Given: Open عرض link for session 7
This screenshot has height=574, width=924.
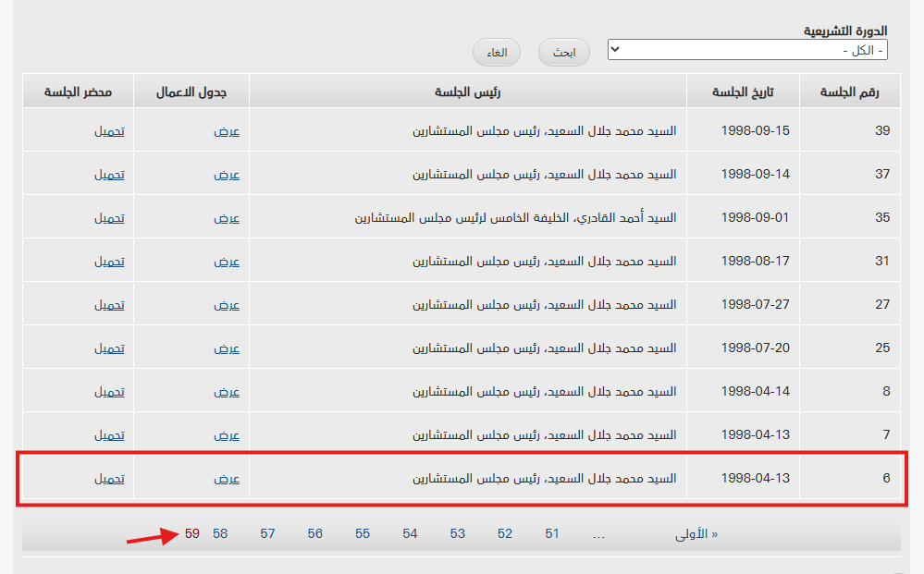Looking at the screenshot, I should point(227,435).
